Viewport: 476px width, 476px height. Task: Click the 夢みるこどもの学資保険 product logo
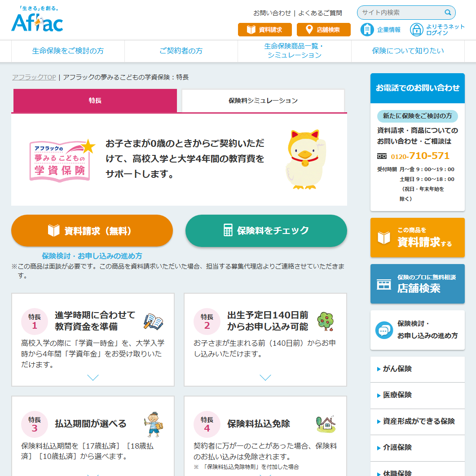click(x=62, y=160)
